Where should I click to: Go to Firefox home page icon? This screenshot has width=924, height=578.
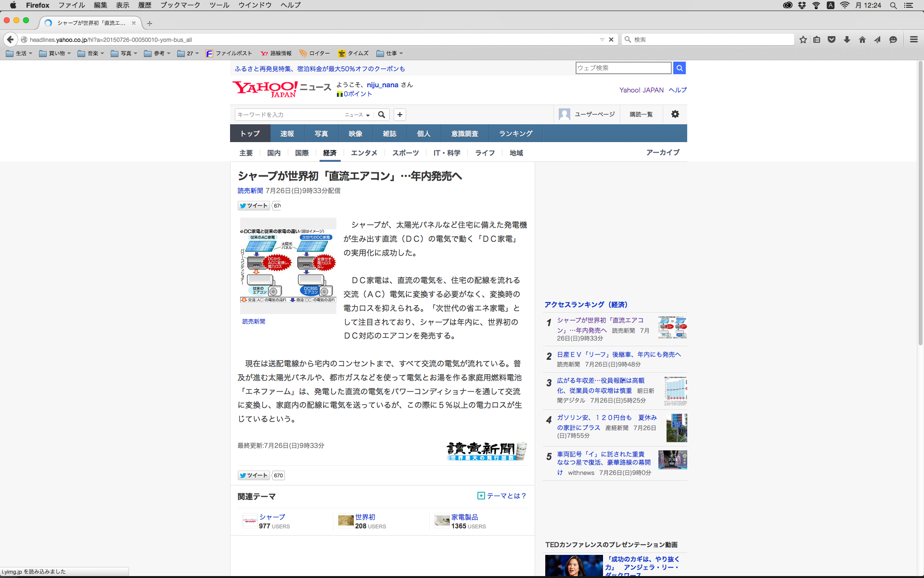click(x=862, y=39)
